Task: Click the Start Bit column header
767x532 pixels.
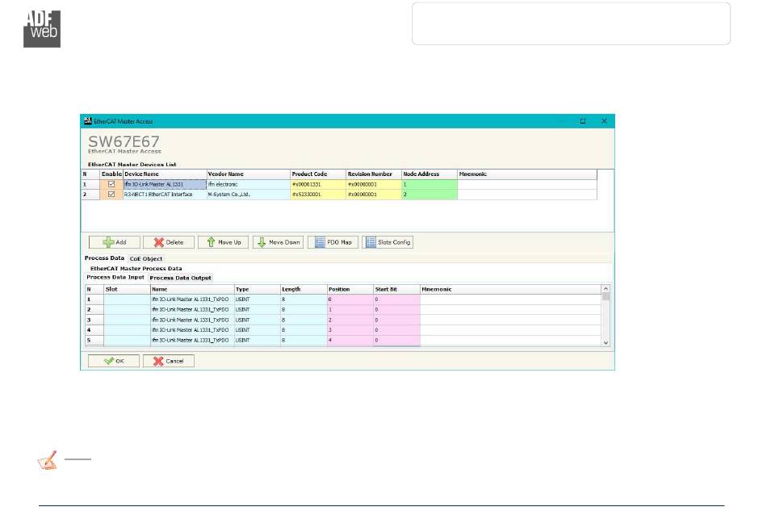Action: [396, 290]
